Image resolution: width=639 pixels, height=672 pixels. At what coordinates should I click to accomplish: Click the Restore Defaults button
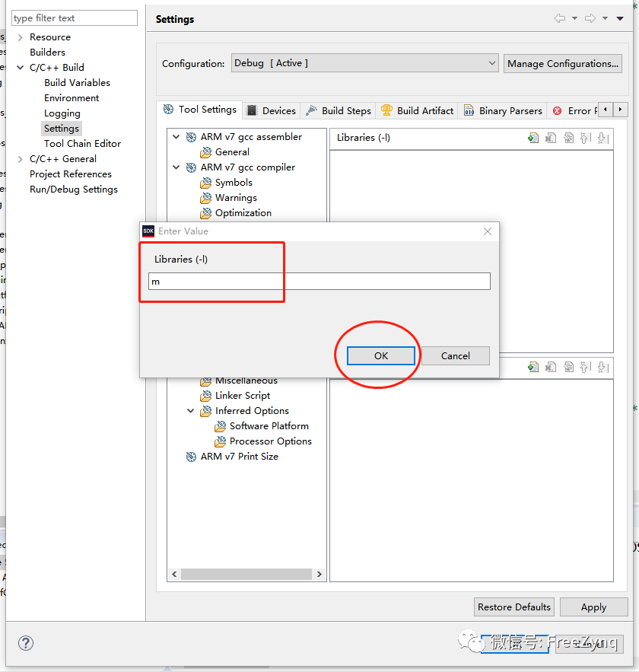(x=513, y=607)
